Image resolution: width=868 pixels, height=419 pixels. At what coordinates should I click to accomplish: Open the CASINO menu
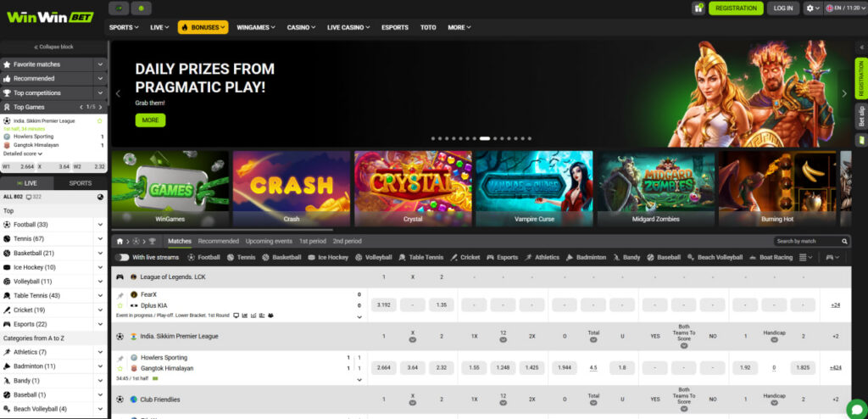[301, 27]
